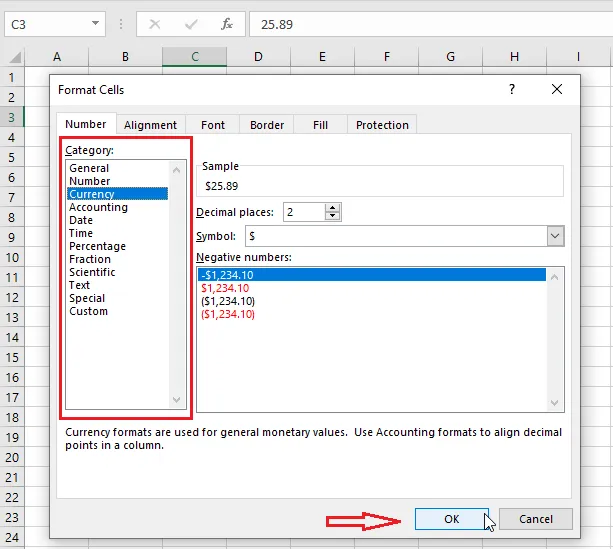
Task: Click the formula bar enter checkmark icon
Action: click(x=191, y=24)
